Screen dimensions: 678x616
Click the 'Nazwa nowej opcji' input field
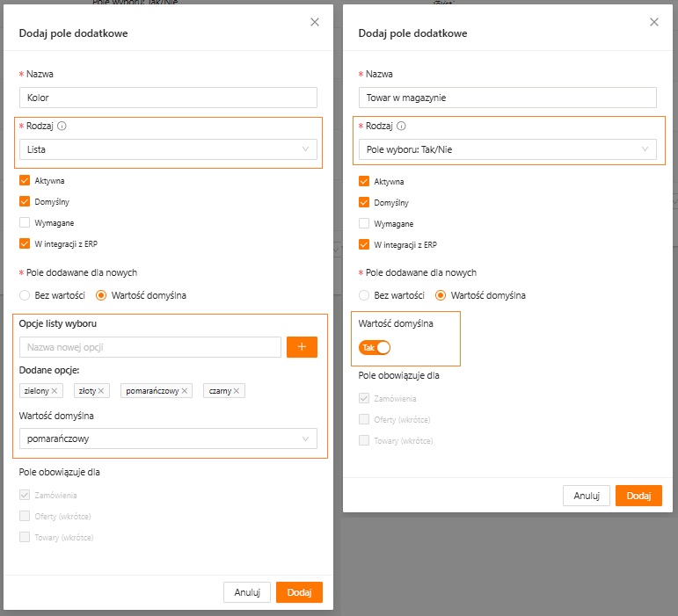(x=149, y=347)
